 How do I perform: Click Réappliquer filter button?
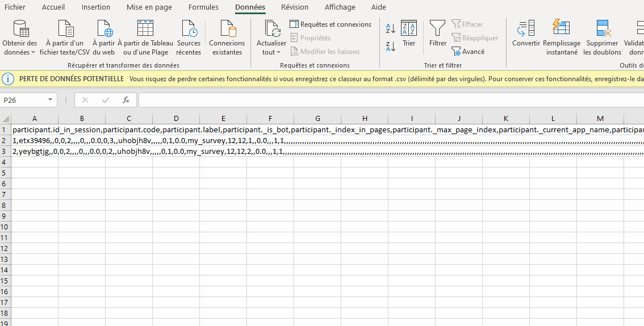pyautogui.click(x=475, y=38)
